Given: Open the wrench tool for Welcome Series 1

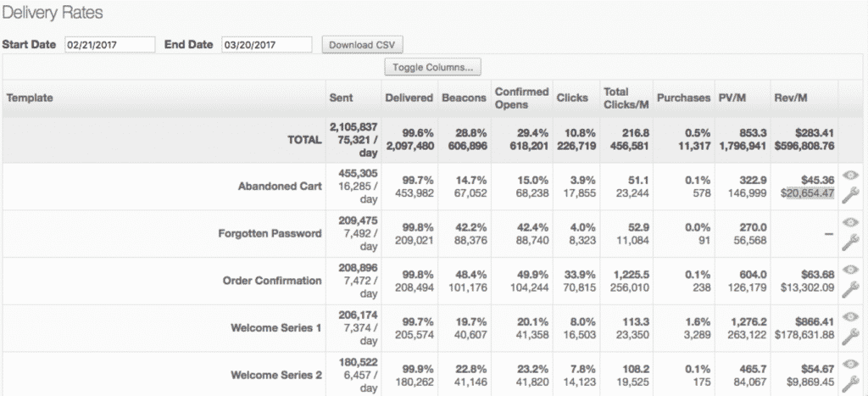Looking at the screenshot, I should point(850,337).
